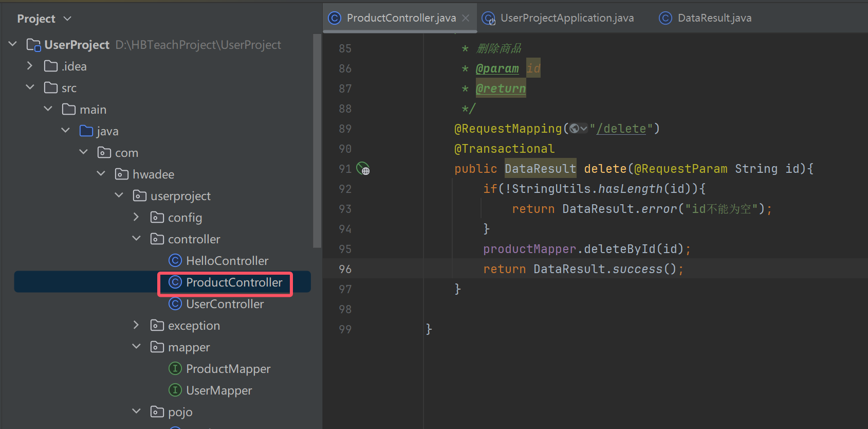The image size is (868, 429).
Task: Collapse the userproject package
Action: pos(119,195)
